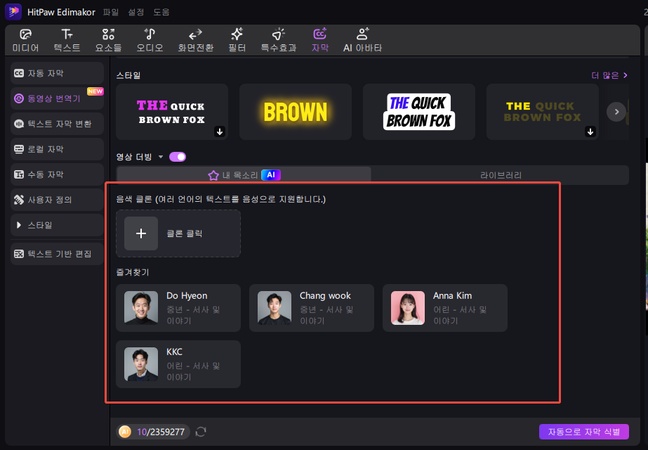
Task: Open 텍스트 자막 변환 in sidebar
Action: [57, 124]
